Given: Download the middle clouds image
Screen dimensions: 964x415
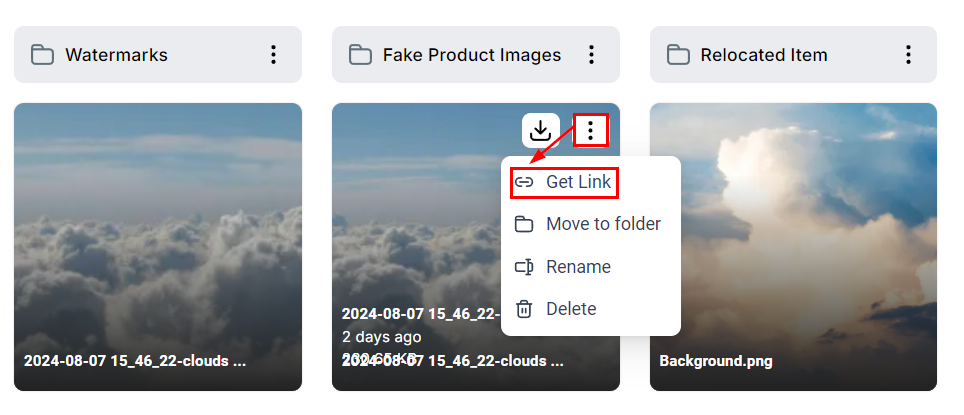Looking at the screenshot, I should (540, 130).
